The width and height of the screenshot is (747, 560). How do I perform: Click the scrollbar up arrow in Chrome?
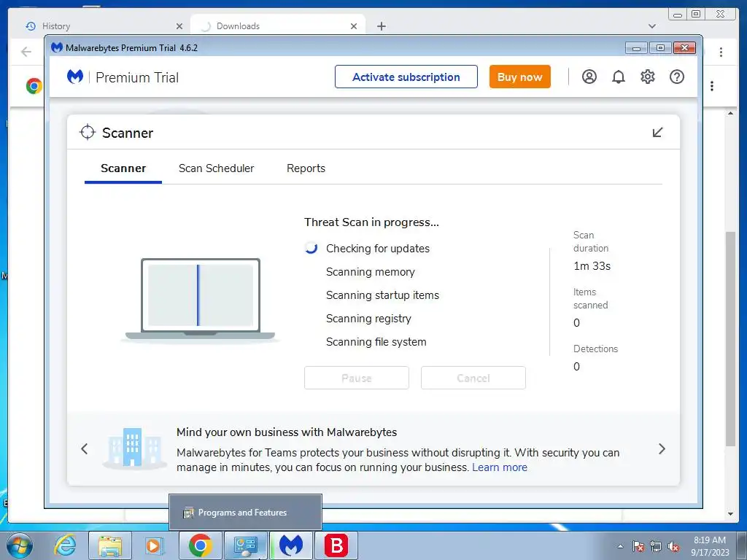coord(730,113)
